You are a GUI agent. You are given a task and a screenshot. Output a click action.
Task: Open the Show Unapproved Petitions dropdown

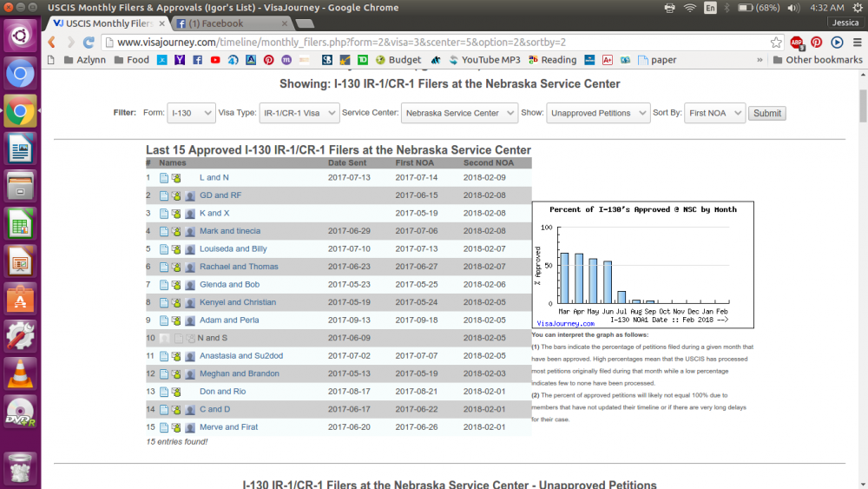[x=598, y=113]
